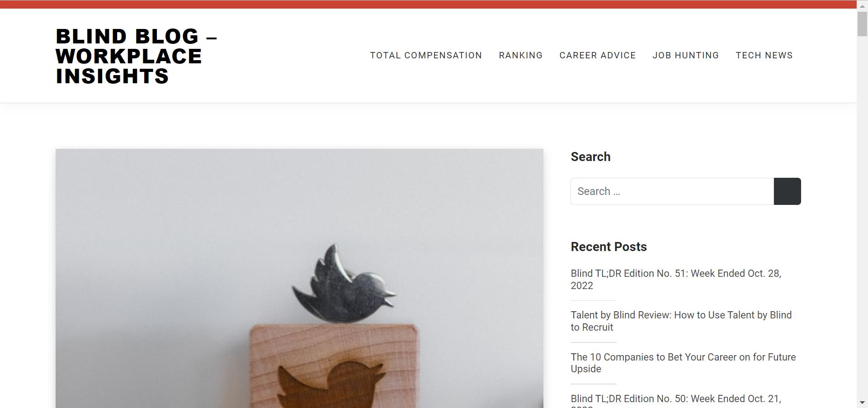Viewport: 868px width, 408px height.
Task: Click the Twitter bird featured image
Action: point(299,278)
